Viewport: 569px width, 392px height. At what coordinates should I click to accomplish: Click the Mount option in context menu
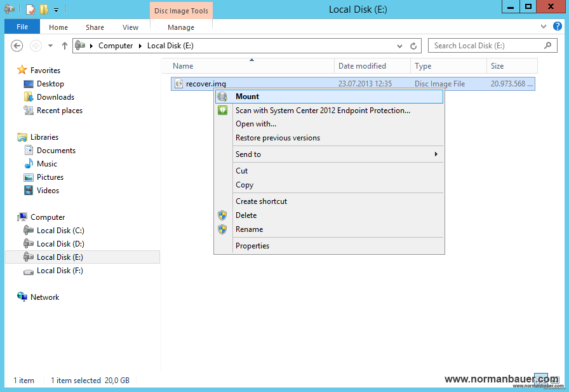tap(247, 97)
